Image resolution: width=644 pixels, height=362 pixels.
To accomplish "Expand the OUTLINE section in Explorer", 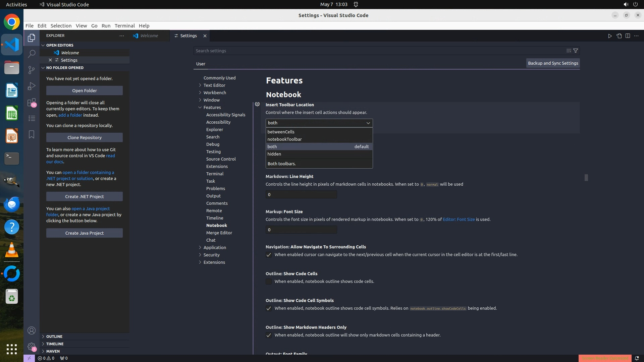I will coord(54,337).
